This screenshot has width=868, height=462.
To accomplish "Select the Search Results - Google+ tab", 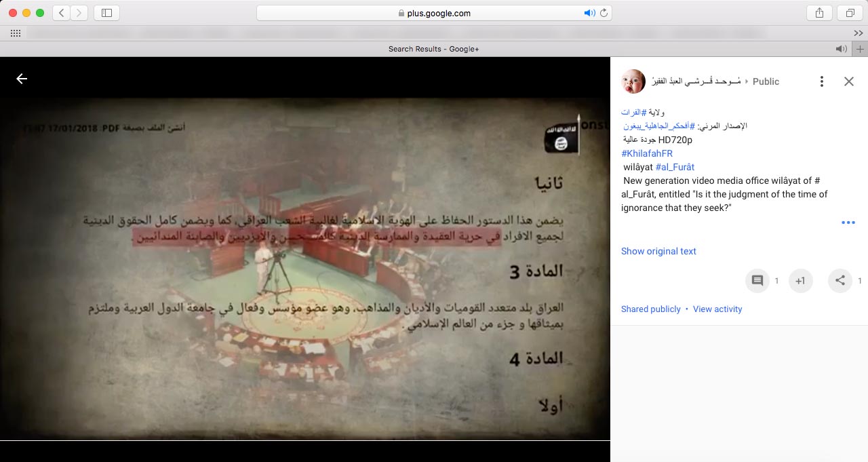I will pyautogui.click(x=433, y=49).
